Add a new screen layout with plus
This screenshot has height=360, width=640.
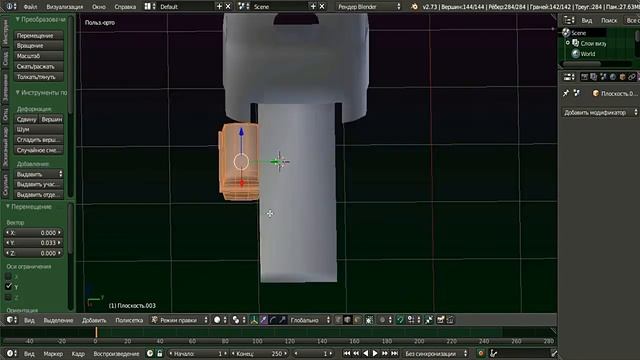pyautogui.click(x=219, y=6)
